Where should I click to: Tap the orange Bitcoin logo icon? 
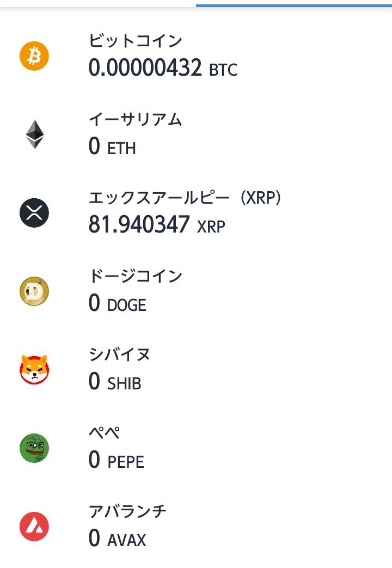point(34,56)
